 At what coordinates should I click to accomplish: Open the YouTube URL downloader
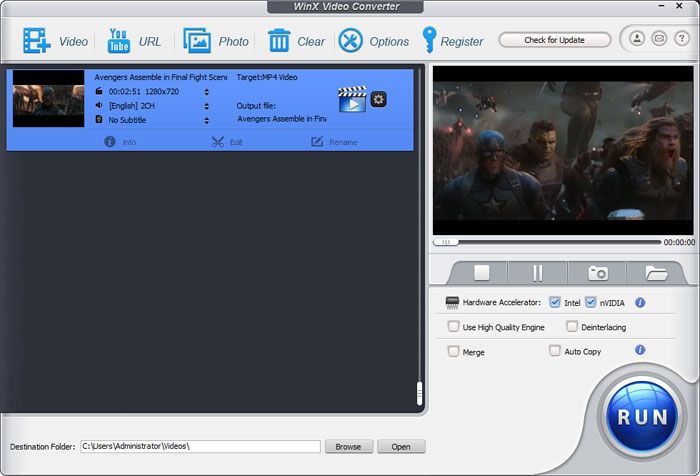click(x=119, y=41)
